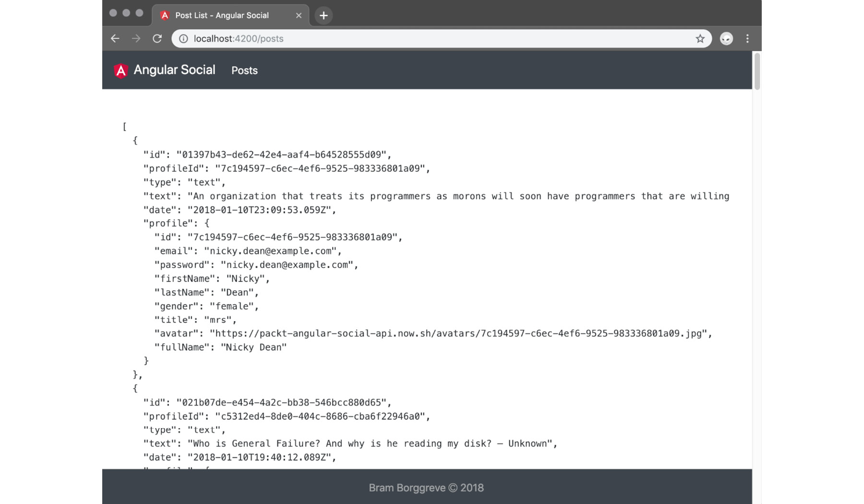The height and width of the screenshot is (504, 864).
Task: Click the first "profile": { line
Action: [176, 223]
